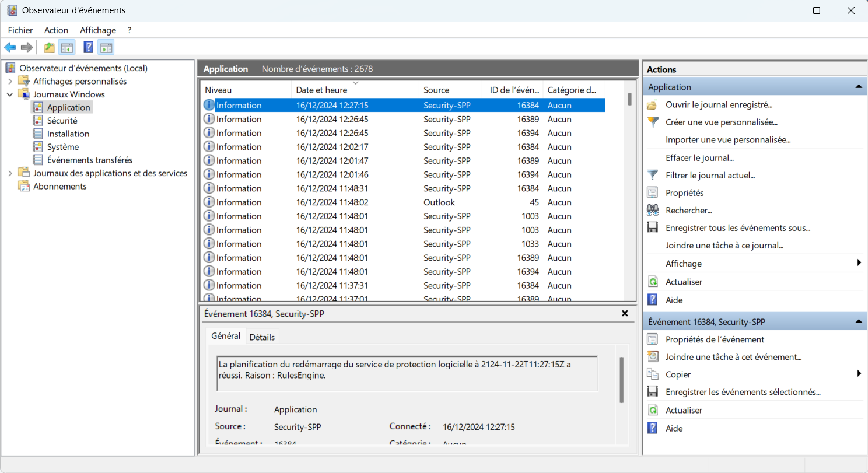The image size is (868, 473).
Task: Click the filter icon for Filtrer le journal actuel
Action: point(653,175)
